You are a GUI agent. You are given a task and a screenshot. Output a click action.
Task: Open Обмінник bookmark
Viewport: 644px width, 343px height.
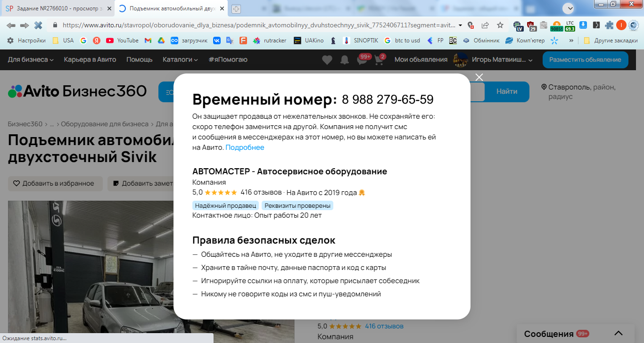tap(481, 41)
